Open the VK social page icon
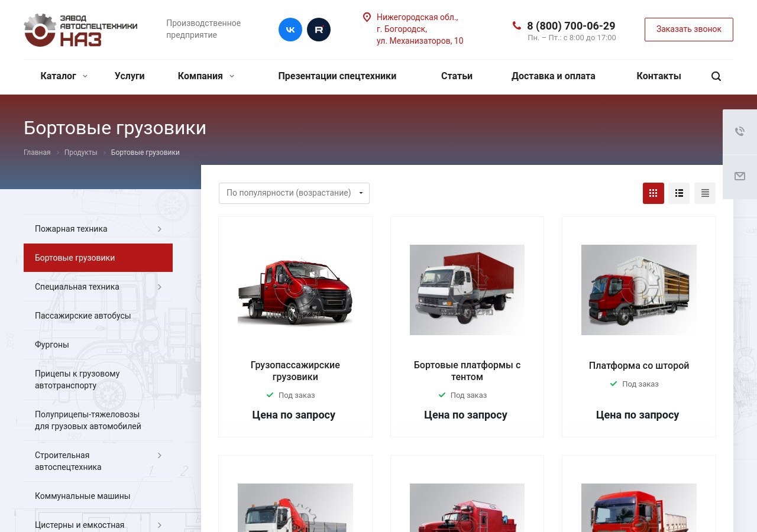757x532 pixels. pyautogui.click(x=290, y=30)
